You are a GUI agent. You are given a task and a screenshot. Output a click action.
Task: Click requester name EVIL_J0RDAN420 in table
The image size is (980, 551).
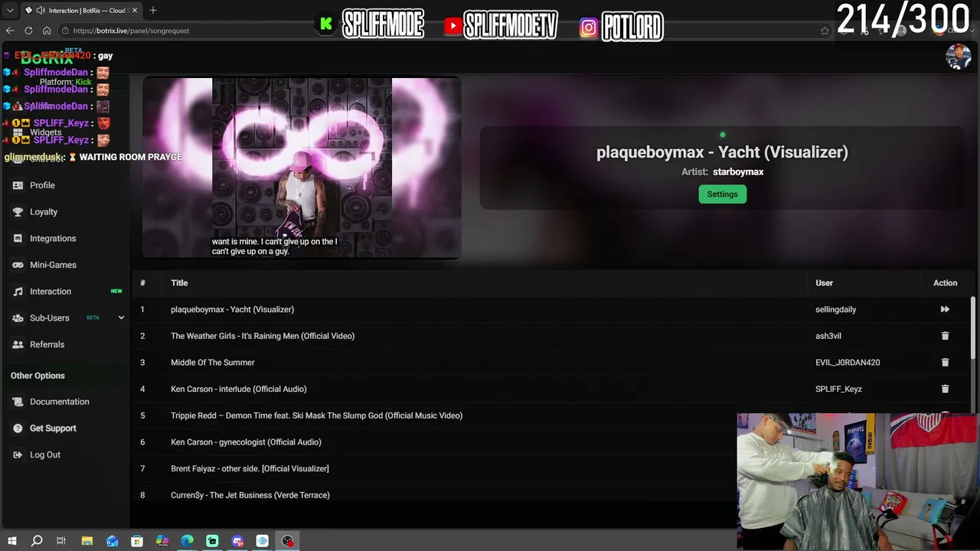848,363
